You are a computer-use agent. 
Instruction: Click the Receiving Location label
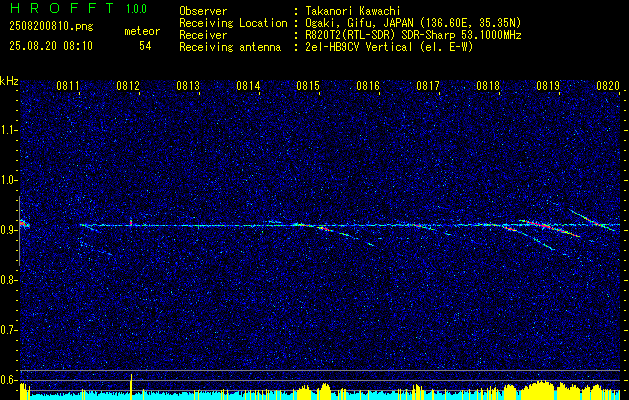tap(233, 23)
